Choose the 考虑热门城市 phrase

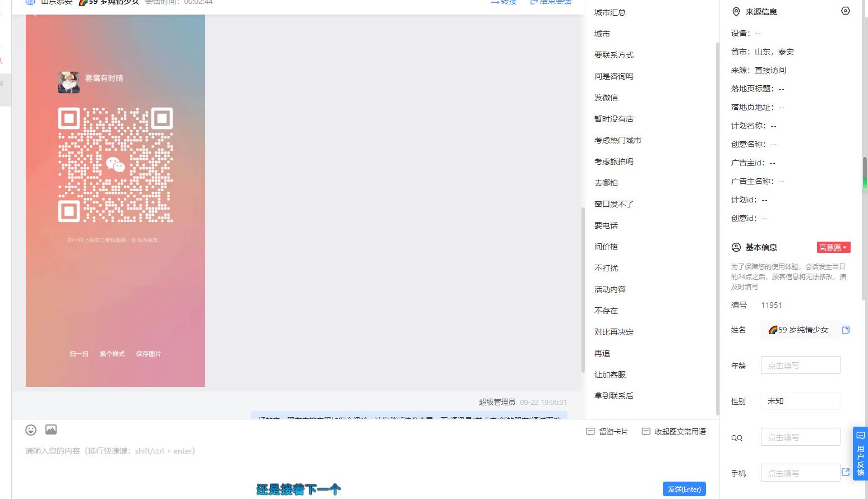tap(618, 140)
